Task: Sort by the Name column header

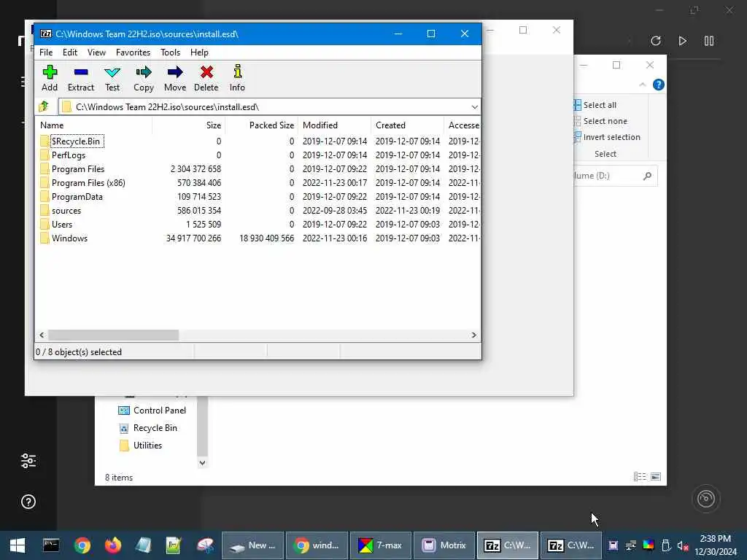Action: [94, 125]
